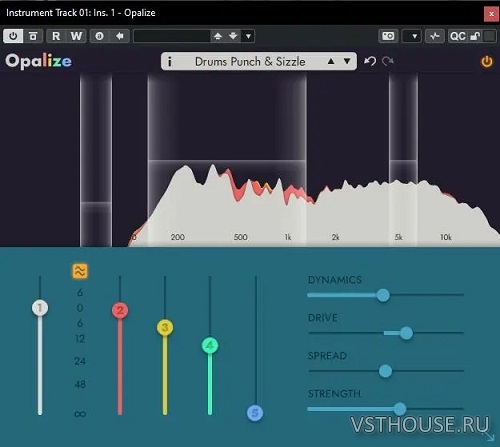This screenshot has height=447, width=500.
Task: Load the next host preset with the down arrow
Action: coord(233,36)
